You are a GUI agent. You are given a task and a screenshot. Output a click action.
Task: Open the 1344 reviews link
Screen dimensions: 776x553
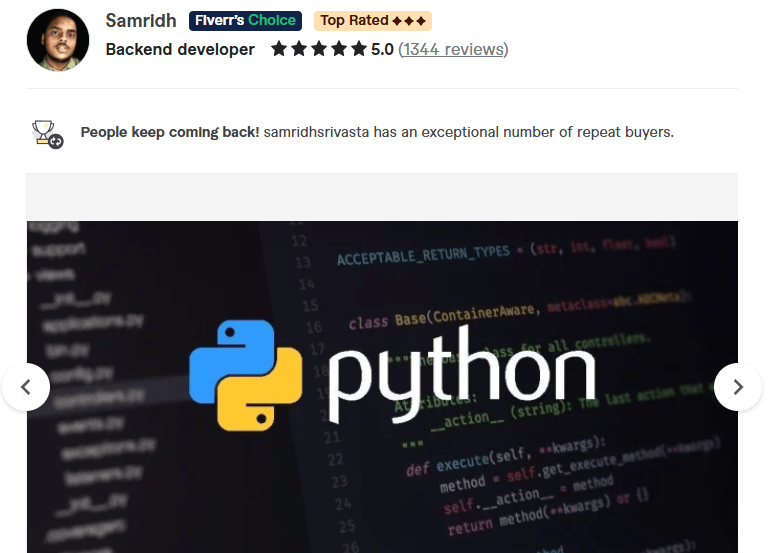(453, 50)
